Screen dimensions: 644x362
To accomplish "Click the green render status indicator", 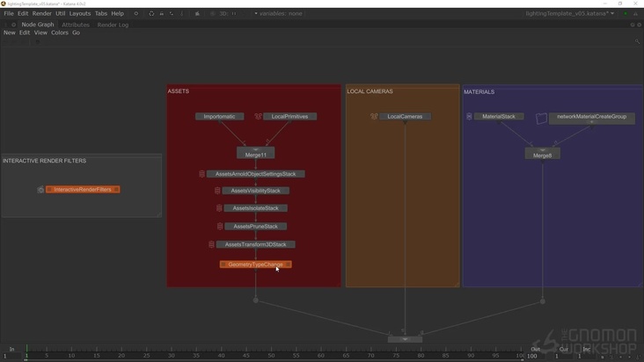I will 626,13.
